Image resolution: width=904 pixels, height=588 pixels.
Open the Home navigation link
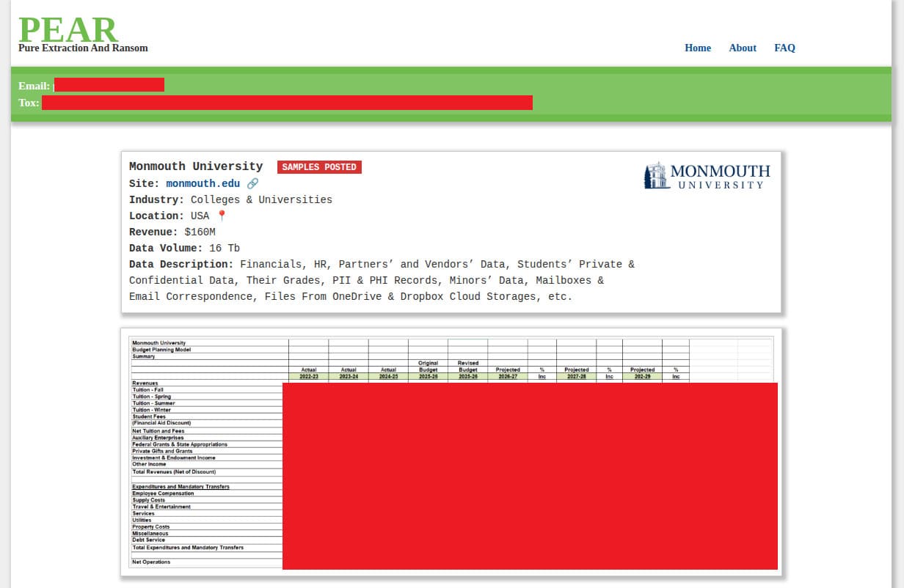click(x=697, y=48)
